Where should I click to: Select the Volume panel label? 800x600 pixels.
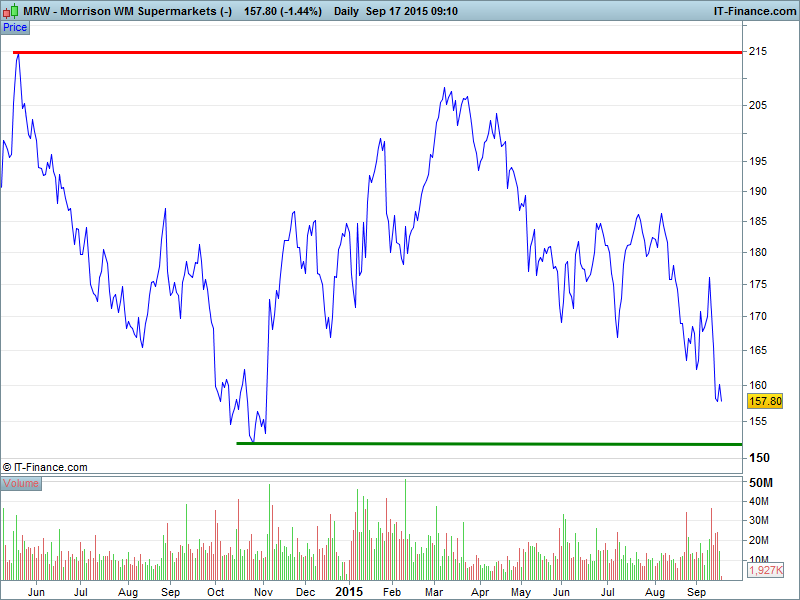pyautogui.click(x=21, y=483)
